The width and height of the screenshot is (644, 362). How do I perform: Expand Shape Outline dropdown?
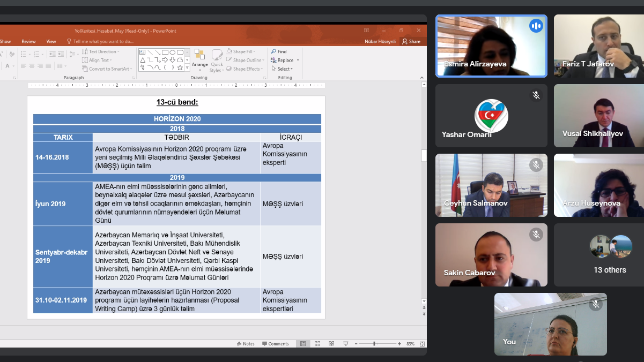tap(245, 60)
